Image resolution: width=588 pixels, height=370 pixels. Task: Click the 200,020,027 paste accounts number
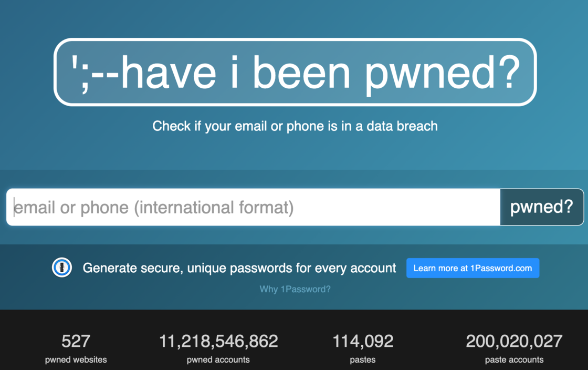[x=514, y=341]
